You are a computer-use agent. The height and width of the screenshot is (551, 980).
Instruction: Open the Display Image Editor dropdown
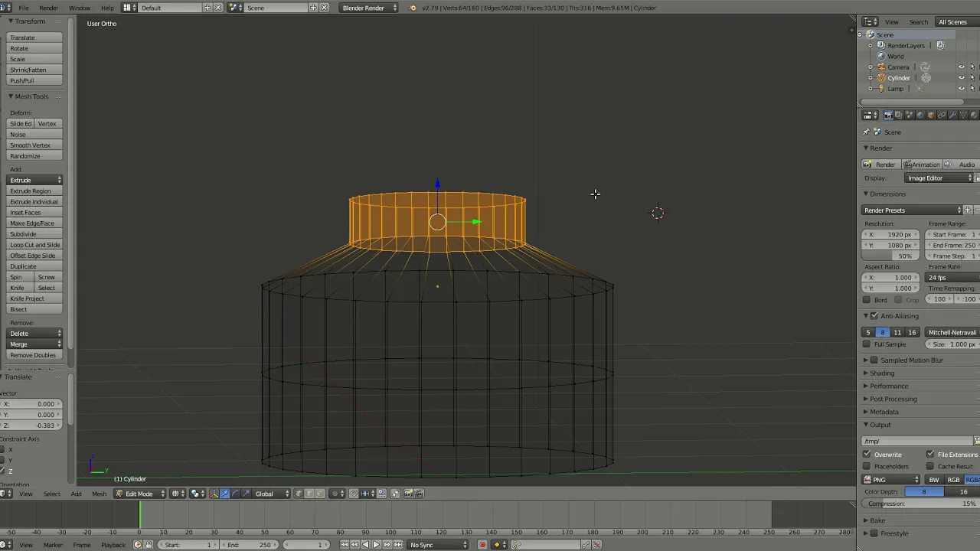[x=939, y=178]
